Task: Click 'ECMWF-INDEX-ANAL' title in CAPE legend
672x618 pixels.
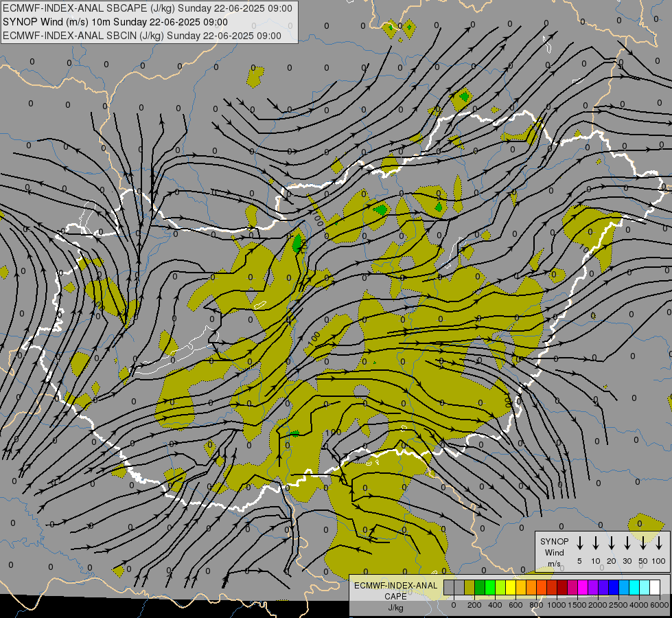Action: pyautogui.click(x=395, y=586)
